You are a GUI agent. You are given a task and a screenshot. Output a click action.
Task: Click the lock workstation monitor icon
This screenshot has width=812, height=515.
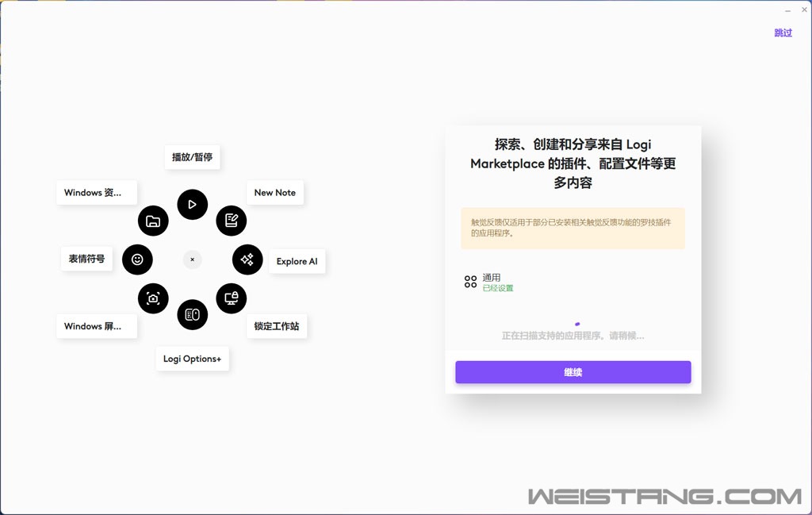[232, 298]
